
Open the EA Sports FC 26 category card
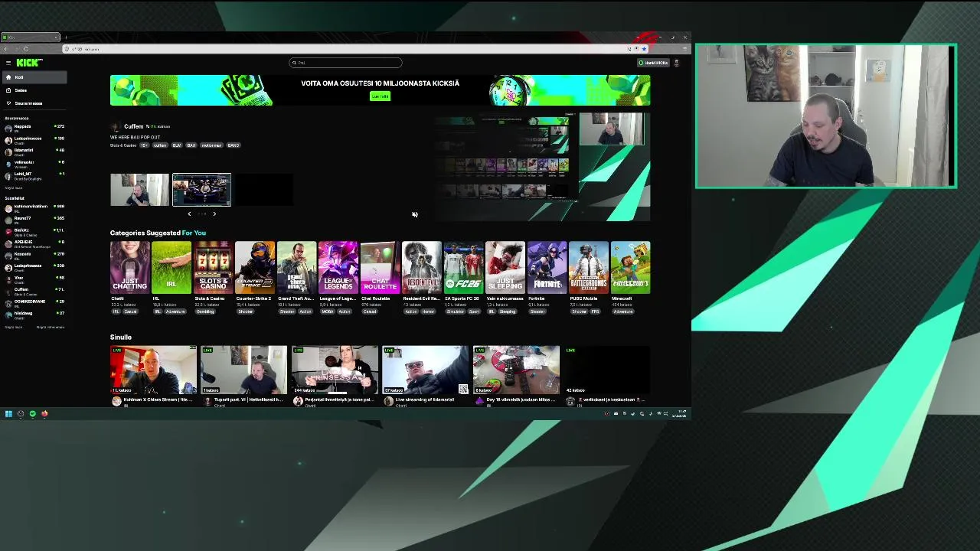[x=463, y=268]
